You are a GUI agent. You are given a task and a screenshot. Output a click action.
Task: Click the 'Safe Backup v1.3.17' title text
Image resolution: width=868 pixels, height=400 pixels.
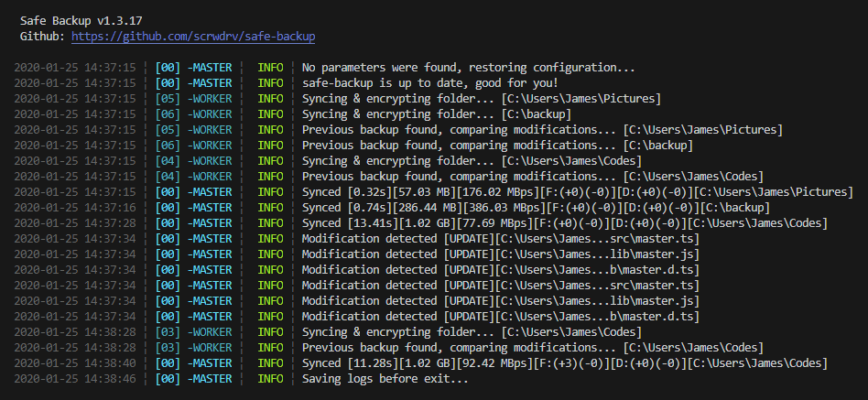tap(81, 21)
